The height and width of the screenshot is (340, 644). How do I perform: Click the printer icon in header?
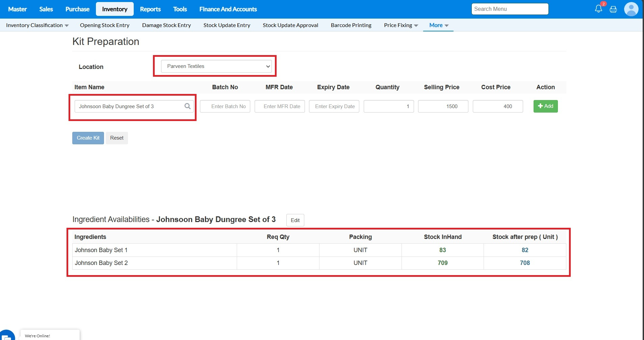pyautogui.click(x=613, y=9)
